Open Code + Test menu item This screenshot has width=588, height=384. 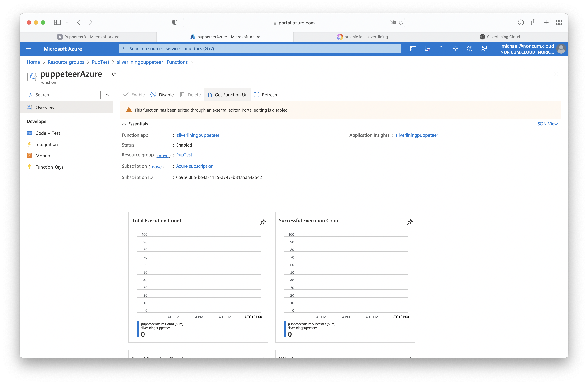[x=48, y=133]
